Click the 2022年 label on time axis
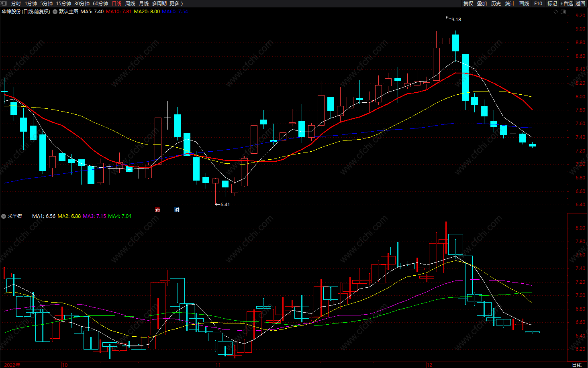This screenshot has width=588, height=368. click(12, 365)
